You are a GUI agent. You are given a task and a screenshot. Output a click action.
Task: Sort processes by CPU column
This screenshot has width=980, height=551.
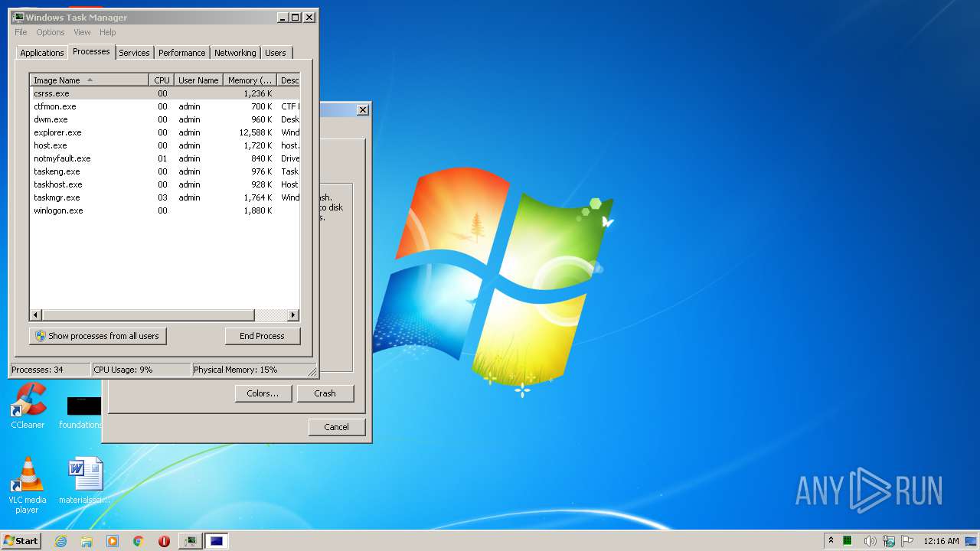click(161, 80)
